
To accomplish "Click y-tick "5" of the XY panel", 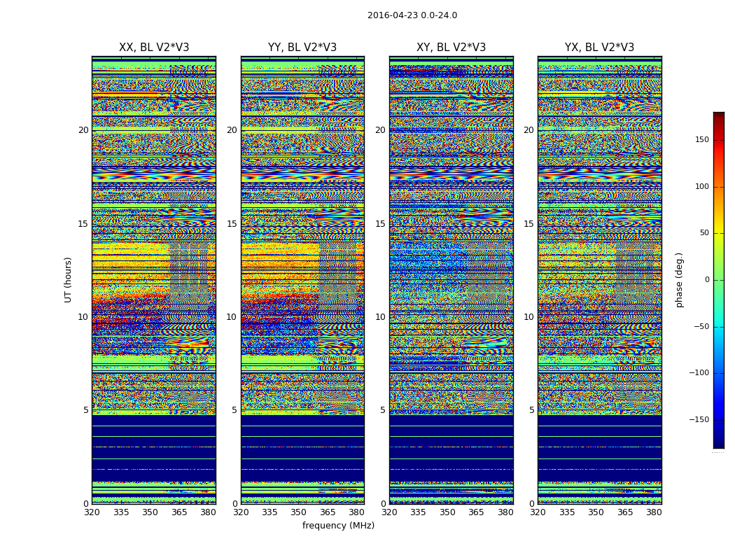I will tap(383, 410).
